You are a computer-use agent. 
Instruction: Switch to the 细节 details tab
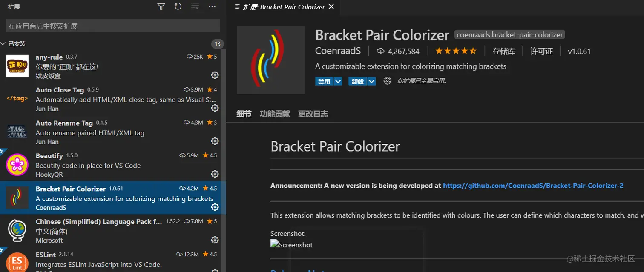click(244, 114)
